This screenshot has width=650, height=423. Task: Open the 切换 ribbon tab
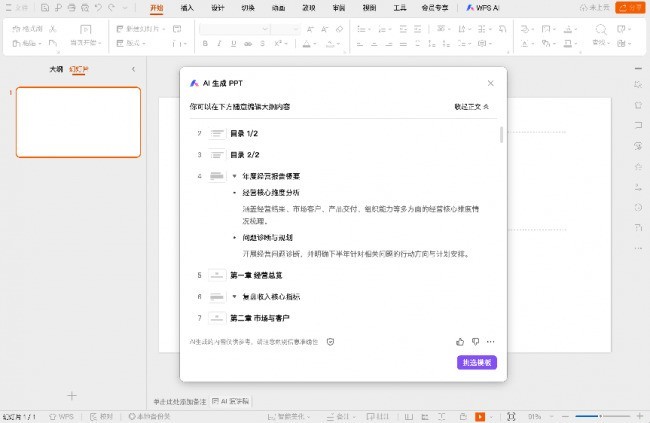(248, 8)
